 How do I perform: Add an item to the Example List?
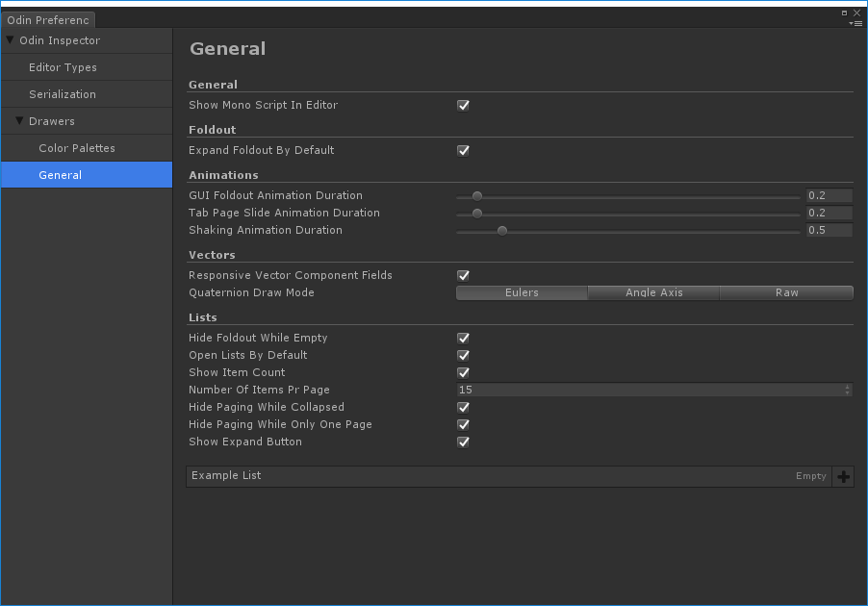[x=843, y=476]
